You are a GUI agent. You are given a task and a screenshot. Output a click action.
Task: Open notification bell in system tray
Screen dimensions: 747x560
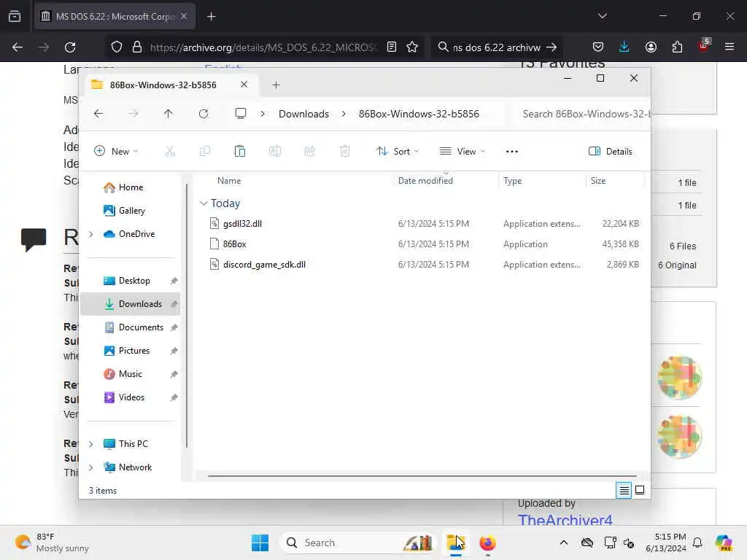(697, 542)
